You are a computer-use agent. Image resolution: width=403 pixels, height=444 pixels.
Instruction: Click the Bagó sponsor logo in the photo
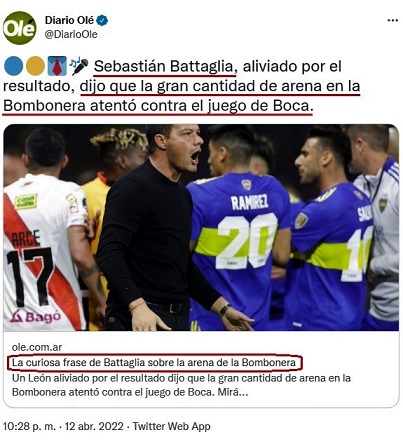(36, 316)
